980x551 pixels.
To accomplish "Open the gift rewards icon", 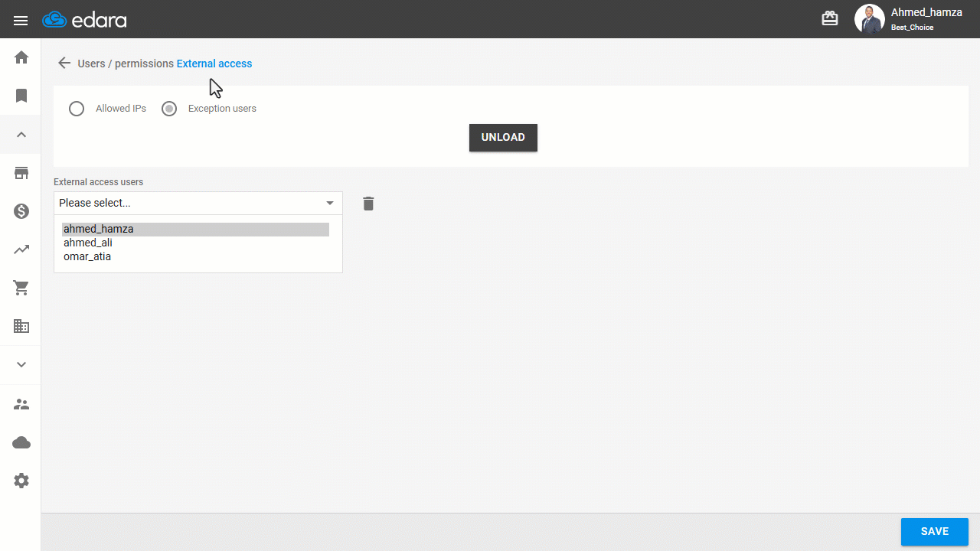I will pos(830,18).
